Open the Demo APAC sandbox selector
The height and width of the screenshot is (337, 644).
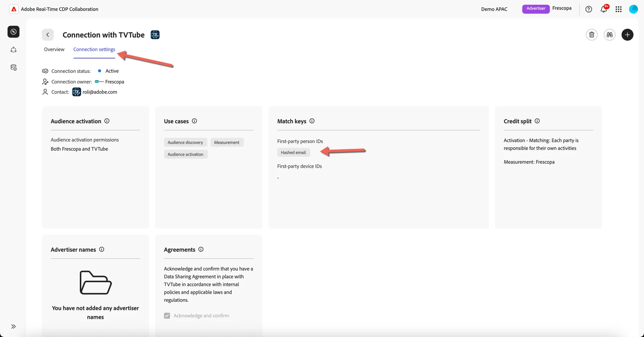pos(494,9)
